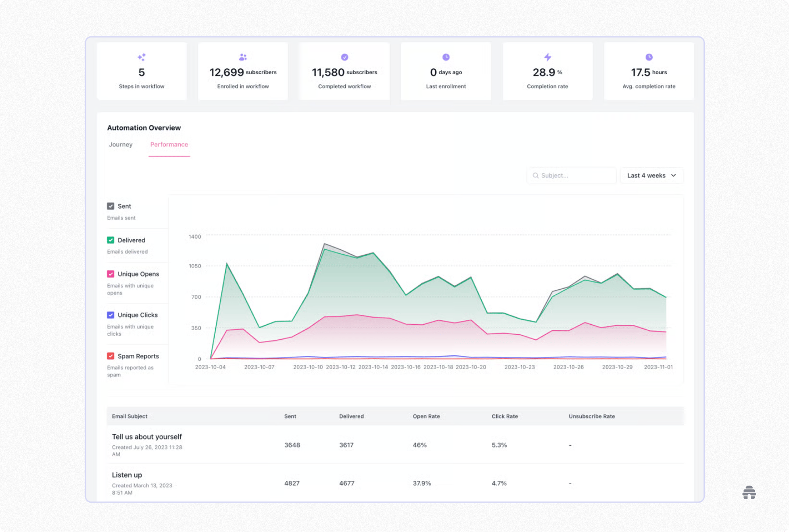This screenshot has height=532, width=789.
Task: Click the magnifier icon in the Subject search box
Action: pyautogui.click(x=536, y=175)
